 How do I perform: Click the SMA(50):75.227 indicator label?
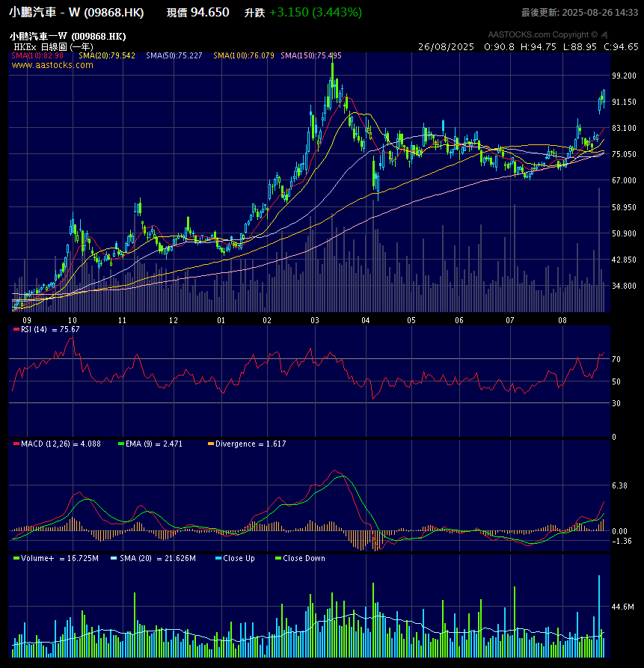coord(174,55)
